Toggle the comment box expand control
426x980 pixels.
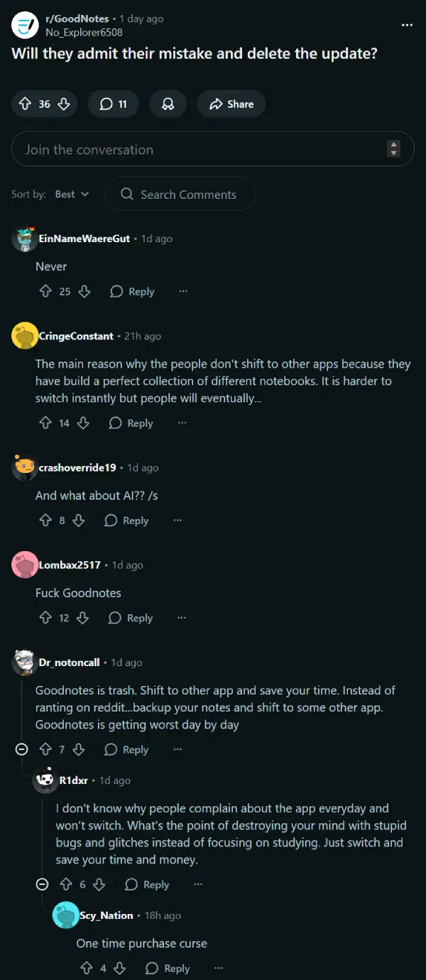click(x=394, y=149)
